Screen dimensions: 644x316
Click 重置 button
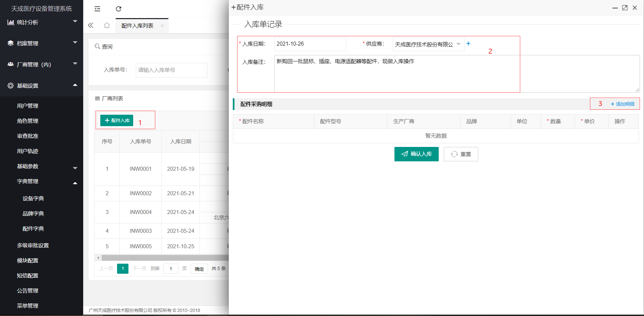(461, 154)
